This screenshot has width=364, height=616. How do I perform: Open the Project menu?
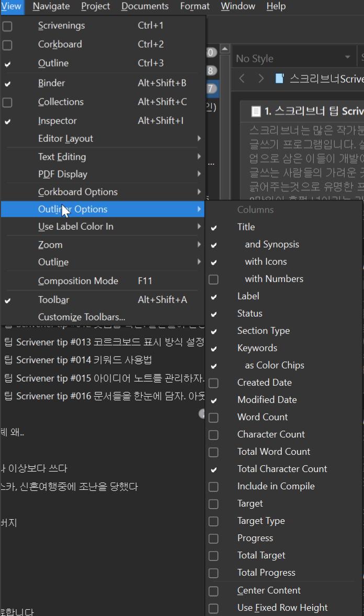[x=95, y=6]
